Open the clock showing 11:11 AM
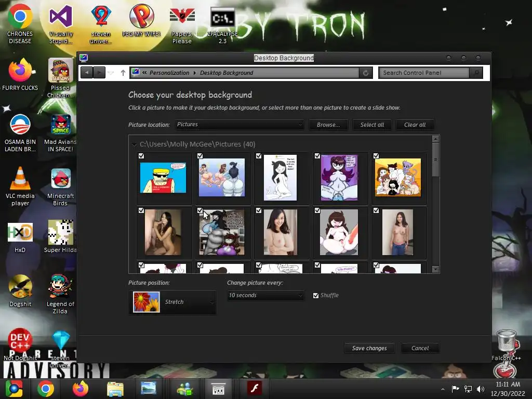The height and width of the screenshot is (399, 532). click(508, 389)
